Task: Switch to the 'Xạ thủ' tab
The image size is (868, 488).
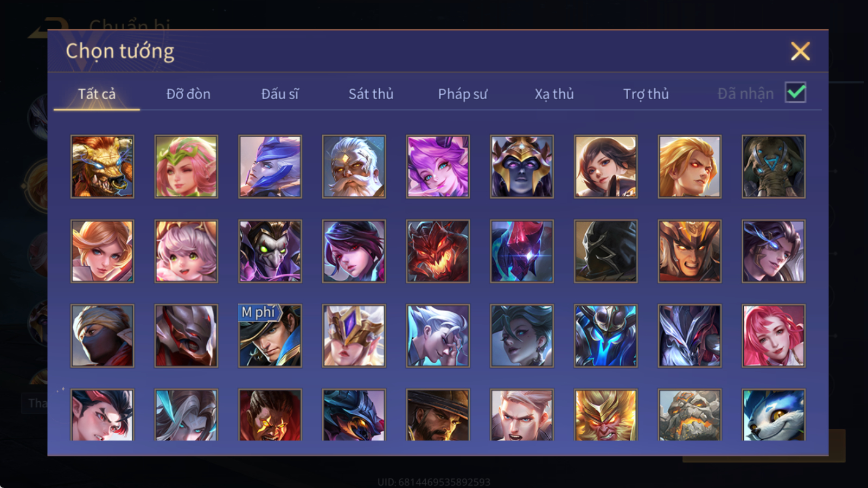Action: [x=554, y=94]
